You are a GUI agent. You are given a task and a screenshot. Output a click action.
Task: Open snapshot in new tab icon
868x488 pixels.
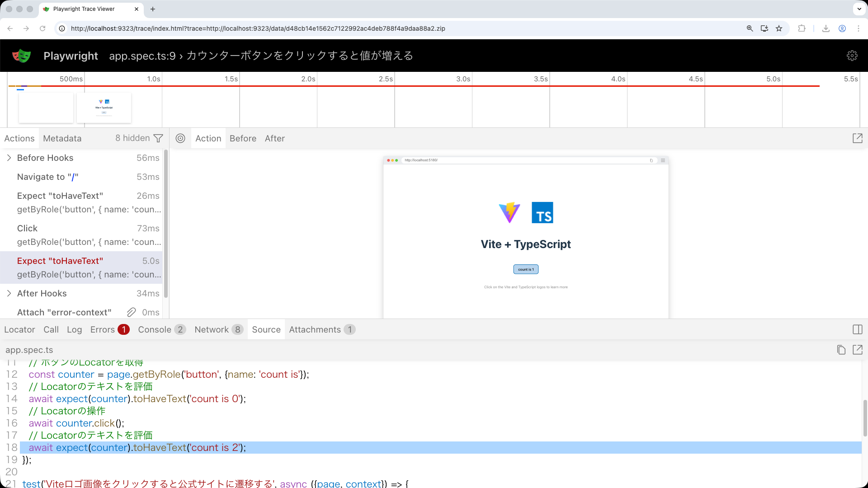[x=857, y=138]
